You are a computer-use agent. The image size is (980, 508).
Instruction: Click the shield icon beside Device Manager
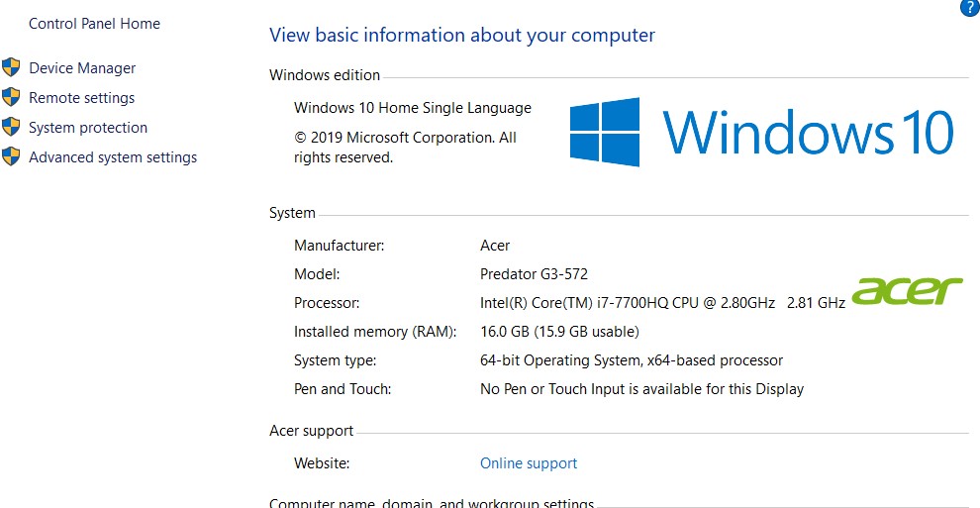[11, 67]
